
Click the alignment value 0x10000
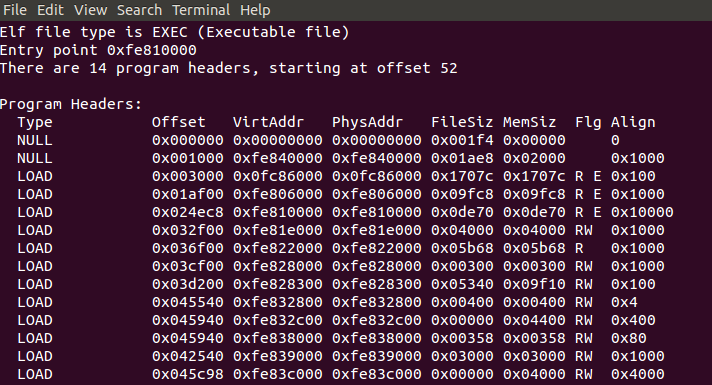click(x=642, y=212)
